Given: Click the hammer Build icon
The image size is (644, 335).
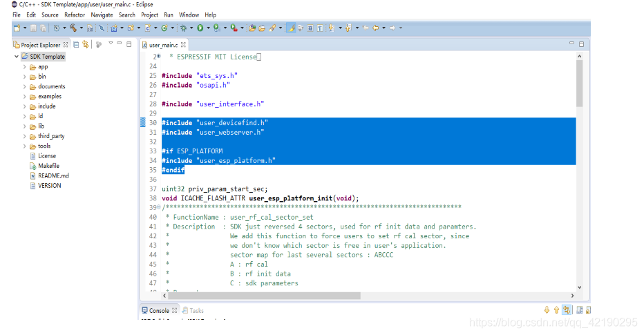Looking at the screenshot, I should pyautogui.click(x=73, y=28).
